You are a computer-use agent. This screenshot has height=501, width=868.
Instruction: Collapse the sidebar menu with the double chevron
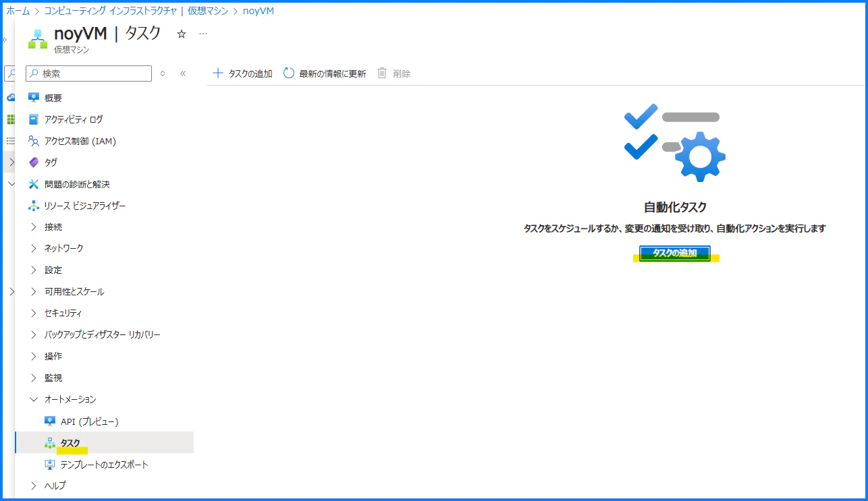click(x=183, y=73)
